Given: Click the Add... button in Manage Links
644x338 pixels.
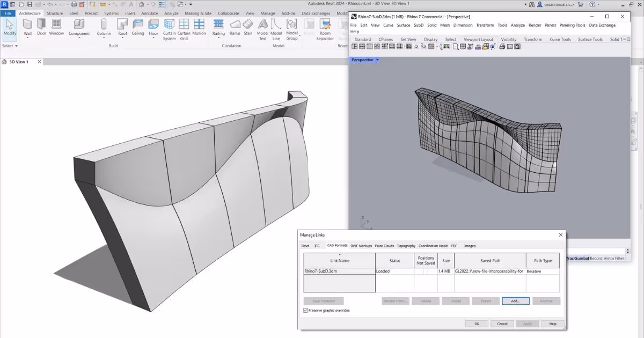Looking at the screenshot, I should pyautogui.click(x=516, y=301).
